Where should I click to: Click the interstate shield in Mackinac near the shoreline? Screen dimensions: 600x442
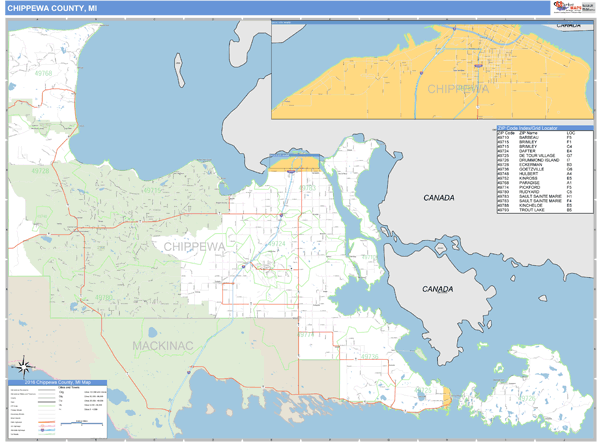click(x=189, y=372)
